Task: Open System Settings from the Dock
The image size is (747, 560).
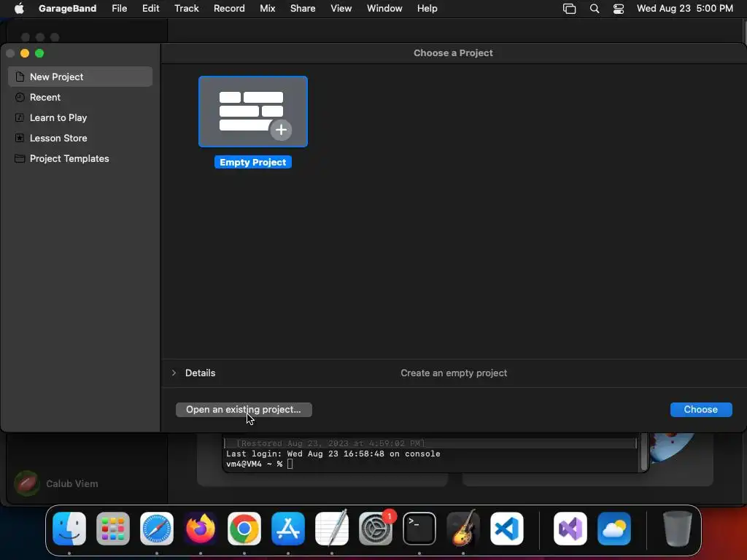Action: click(376, 529)
